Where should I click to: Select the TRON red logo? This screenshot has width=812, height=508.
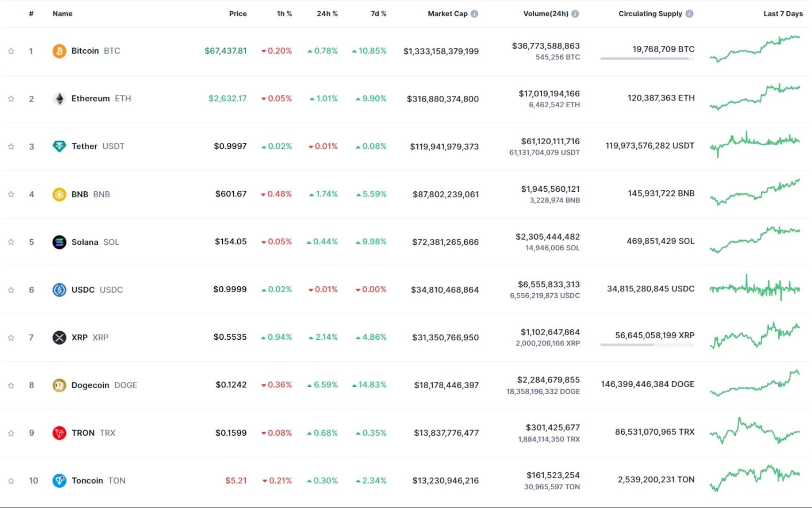(59, 432)
